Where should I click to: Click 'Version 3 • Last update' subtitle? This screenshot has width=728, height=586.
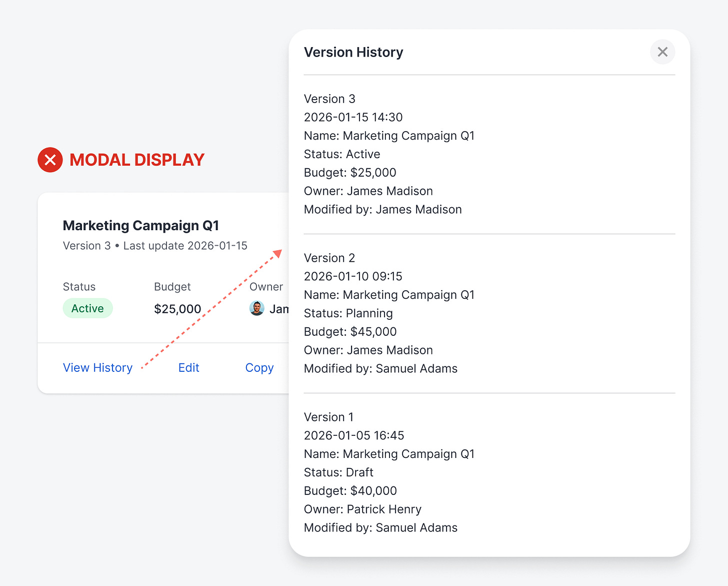(155, 246)
